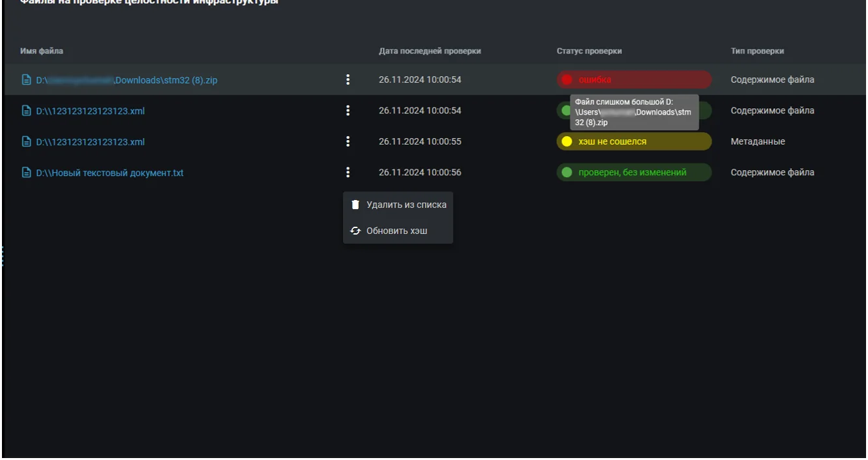Click the "Имя файла" column header
Image resolution: width=868 pixels, height=460 pixels.
point(42,51)
